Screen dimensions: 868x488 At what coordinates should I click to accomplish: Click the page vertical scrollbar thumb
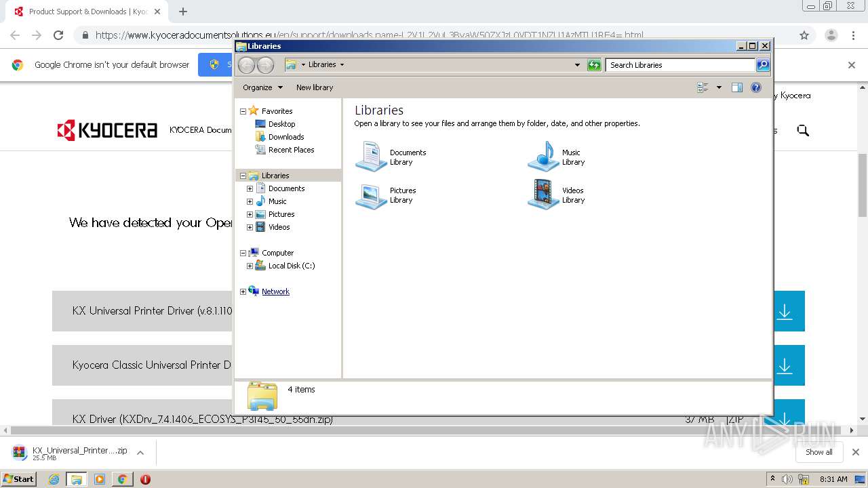pyautogui.click(x=863, y=185)
